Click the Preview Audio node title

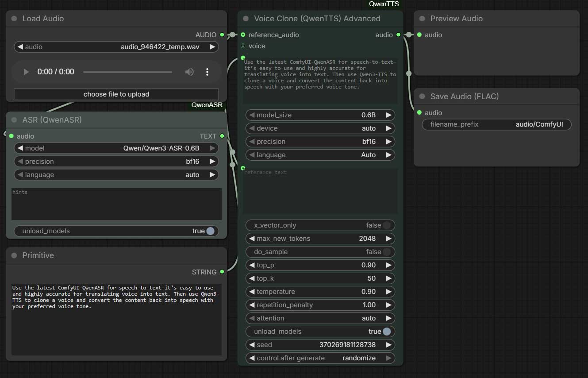click(457, 19)
